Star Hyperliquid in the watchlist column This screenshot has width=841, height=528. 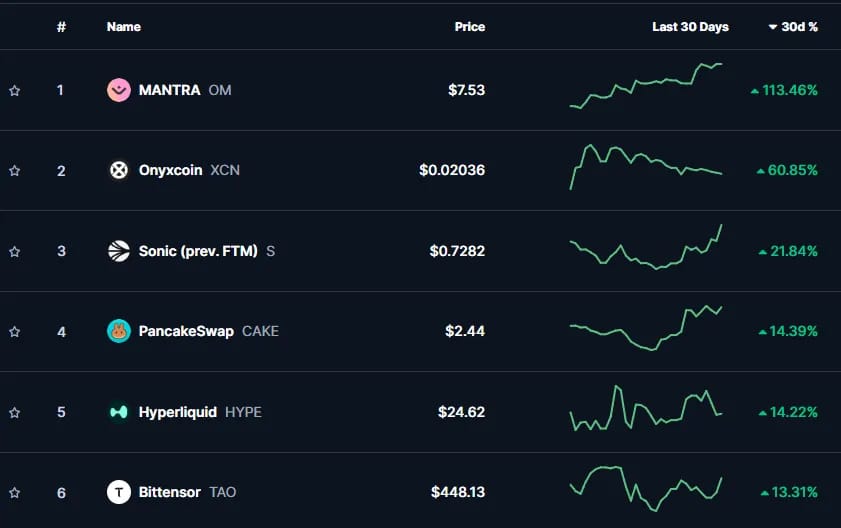(x=14, y=412)
